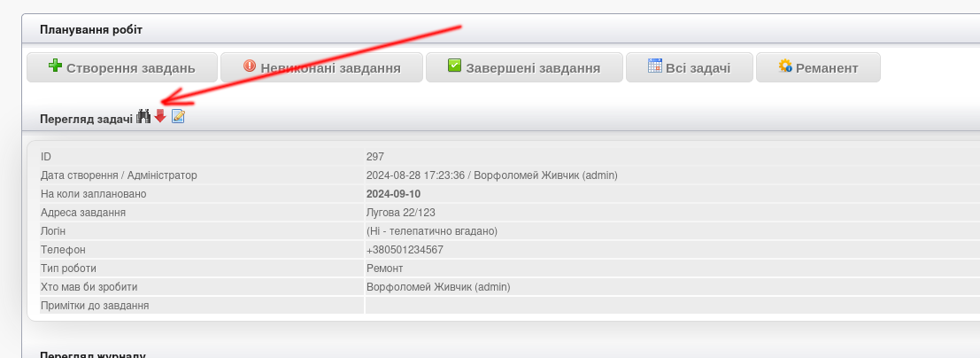This screenshot has height=358, width=980.
Task: Click the green checkmark icon for Завершені завдання
Action: pyautogui.click(x=455, y=66)
